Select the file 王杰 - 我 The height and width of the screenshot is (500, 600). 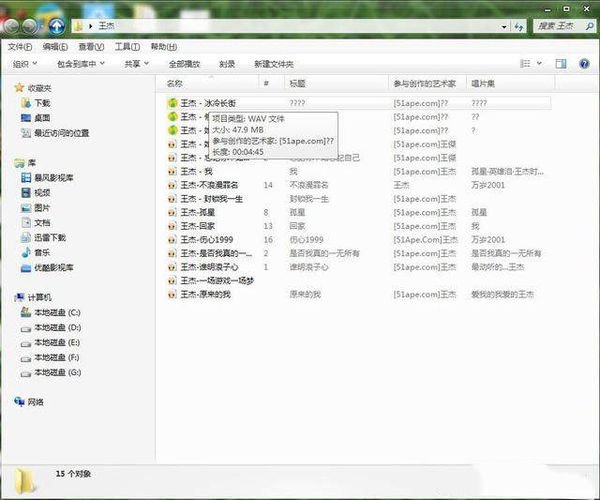tap(196, 171)
